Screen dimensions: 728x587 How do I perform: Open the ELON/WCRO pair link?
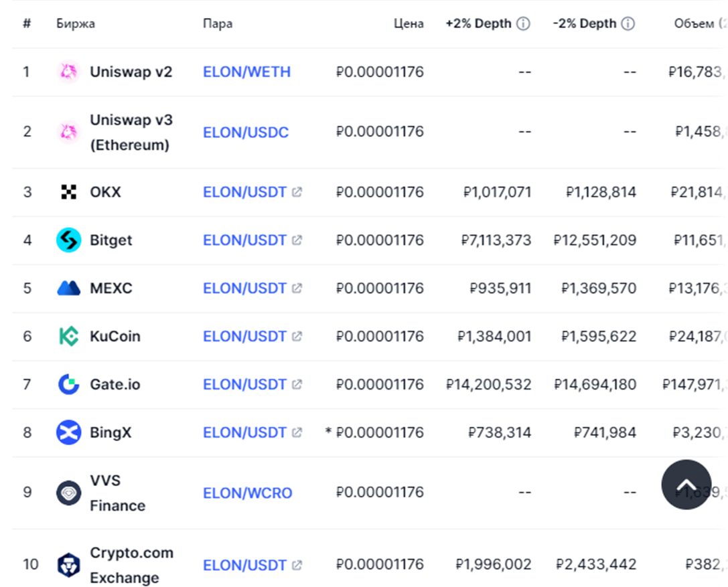[x=247, y=493]
